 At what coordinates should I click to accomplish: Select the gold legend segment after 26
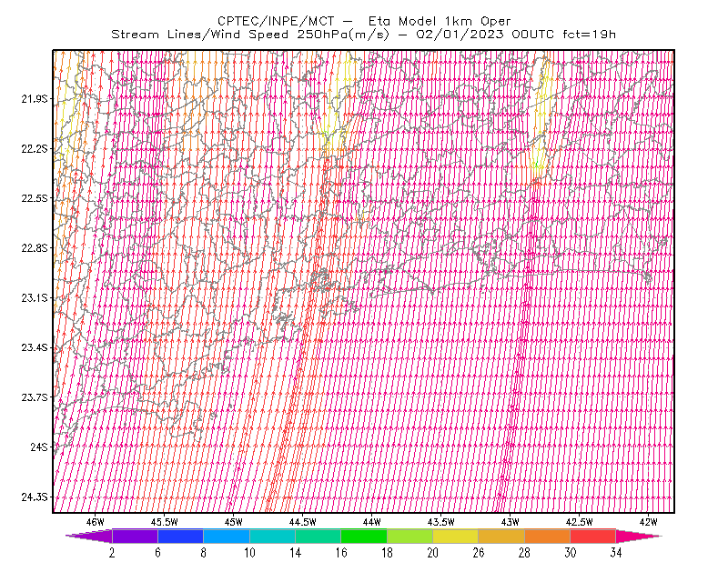point(501,536)
